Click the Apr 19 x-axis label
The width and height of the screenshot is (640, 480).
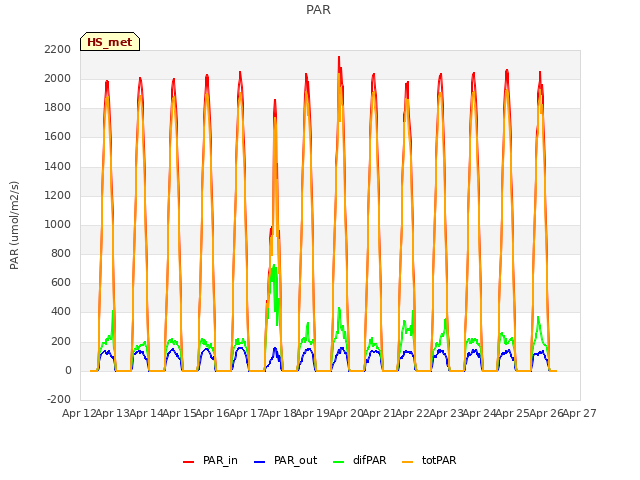coord(312,413)
